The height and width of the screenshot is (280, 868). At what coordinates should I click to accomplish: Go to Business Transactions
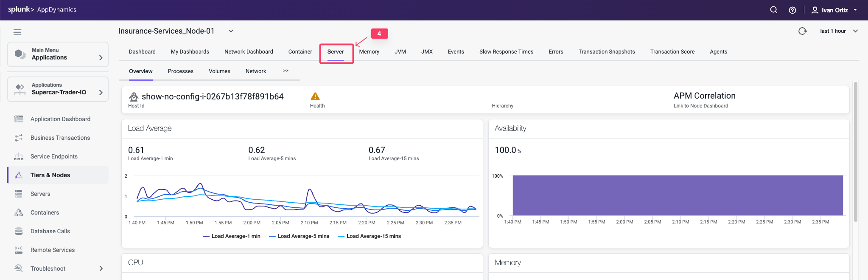click(x=60, y=138)
